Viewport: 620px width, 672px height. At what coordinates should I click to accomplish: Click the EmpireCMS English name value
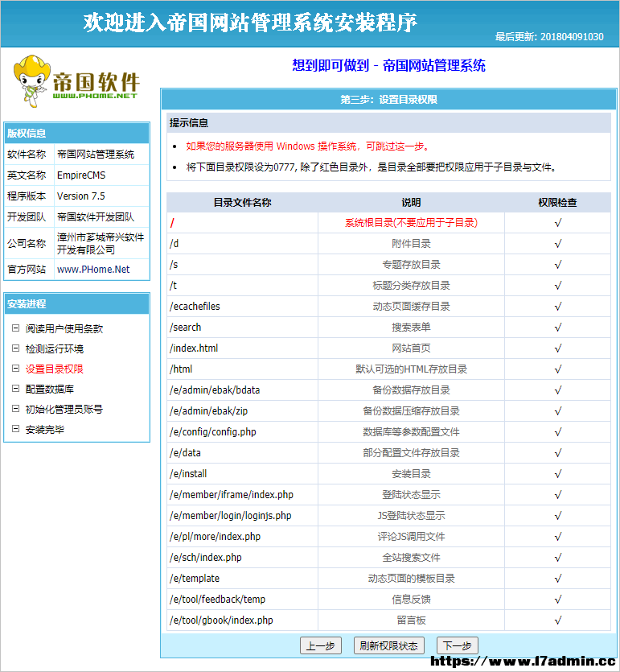click(x=81, y=175)
